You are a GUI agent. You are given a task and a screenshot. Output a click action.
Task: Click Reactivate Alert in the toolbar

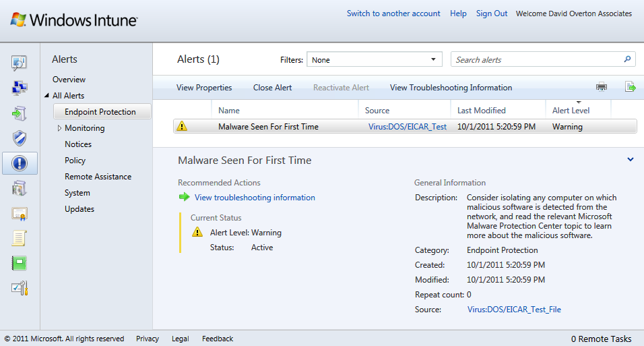coord(341,87)
